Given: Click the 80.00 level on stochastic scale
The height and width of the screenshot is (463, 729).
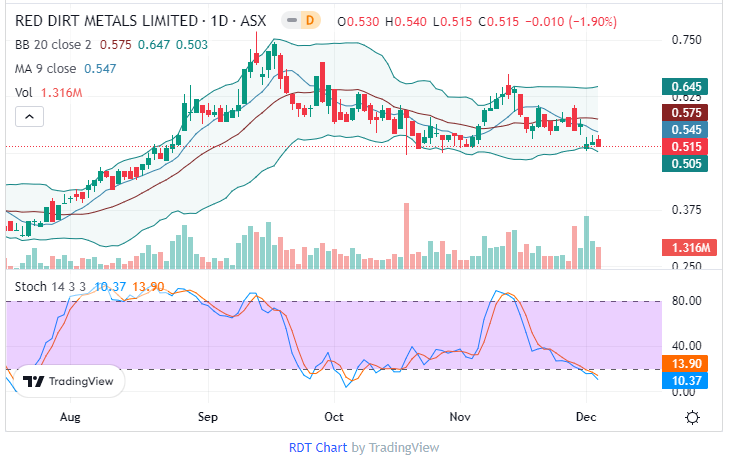Looking at the screenshot, I should [x=684, y=301].
